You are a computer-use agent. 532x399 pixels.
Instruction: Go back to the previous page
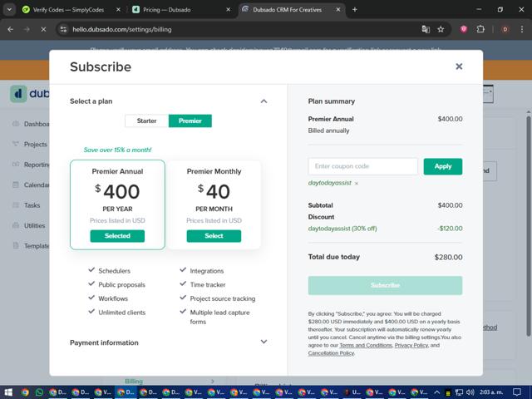(x=11, y=30)
